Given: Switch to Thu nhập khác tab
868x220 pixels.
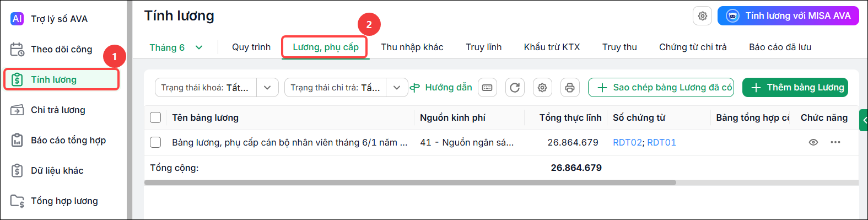Looking at the screenshot, I should [x=412, y=47].
